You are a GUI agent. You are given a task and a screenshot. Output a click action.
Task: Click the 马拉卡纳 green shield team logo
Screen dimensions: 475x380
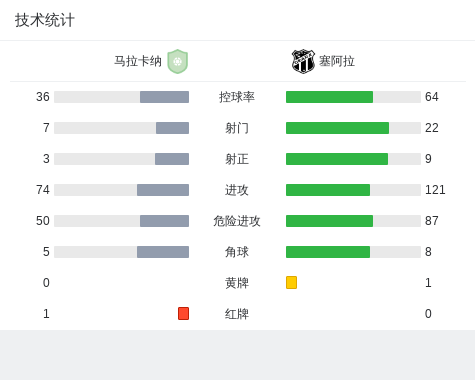pyautogui.click(x=178, y=61)
